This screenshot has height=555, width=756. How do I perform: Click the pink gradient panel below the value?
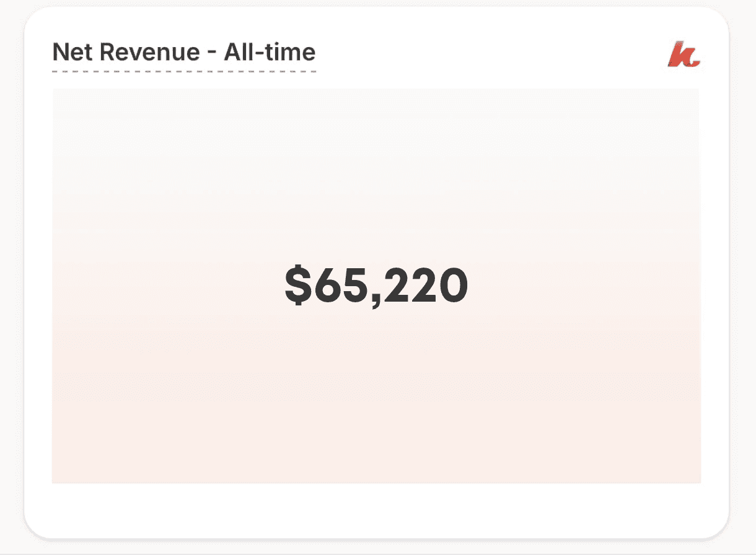[x=376, y=396]
